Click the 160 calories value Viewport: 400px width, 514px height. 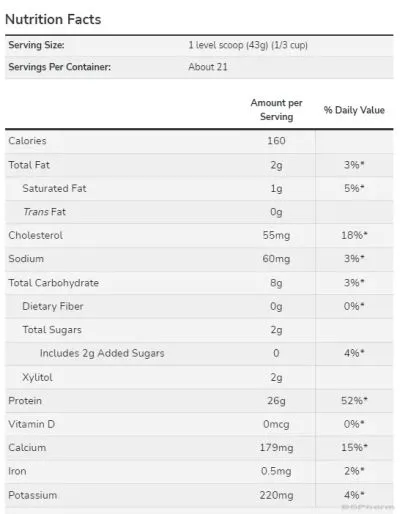click(x=276, y=141)
